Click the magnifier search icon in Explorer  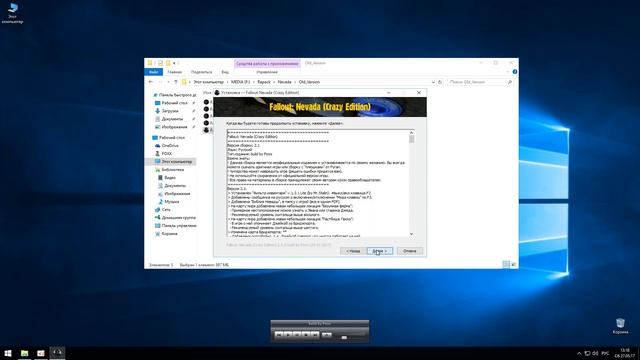click(510, 82)
